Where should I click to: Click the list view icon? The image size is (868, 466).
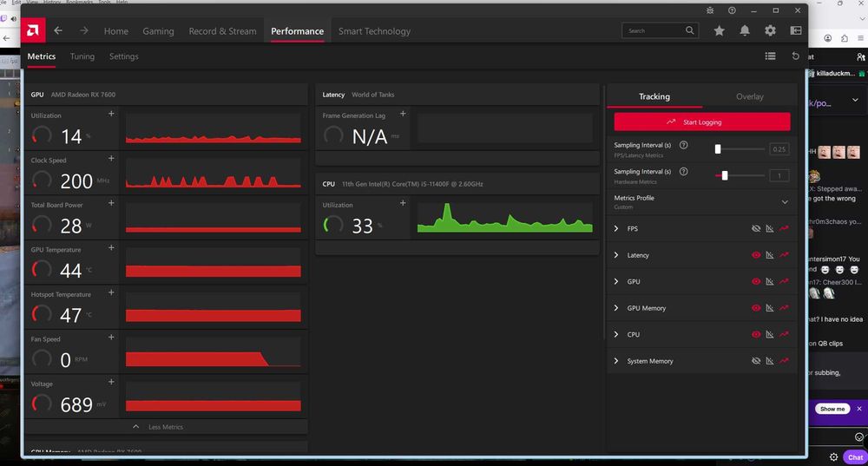point(770,56)
